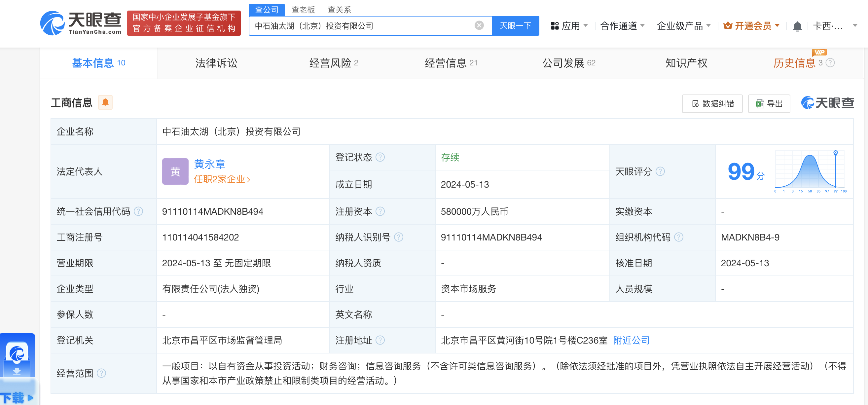Expand the 合作通道 dropdown
This screenshot has width=868, height=405.
click(x=622, y=26)
